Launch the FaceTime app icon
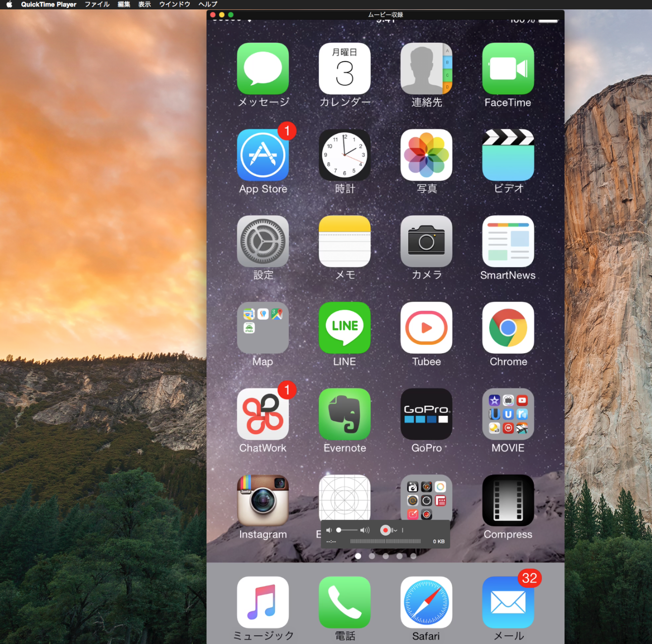Screen dimensions: 652x644 [x=508, y=68]
